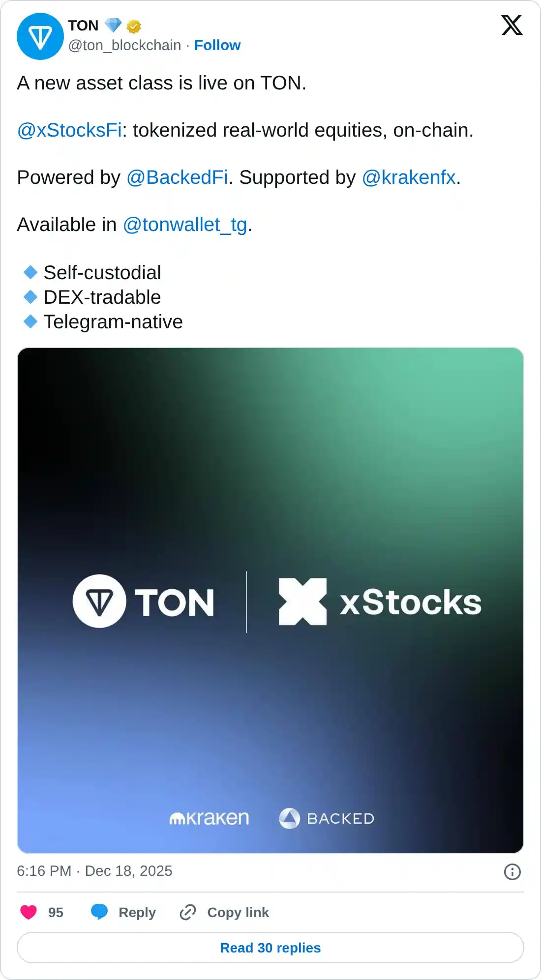541x980 pixels.
Task: Expand the replies via Read 30 replies
Action: tap(270, 948)
